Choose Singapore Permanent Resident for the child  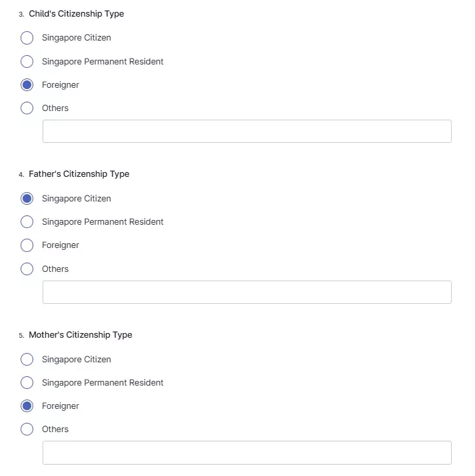(x=27, y=61)
